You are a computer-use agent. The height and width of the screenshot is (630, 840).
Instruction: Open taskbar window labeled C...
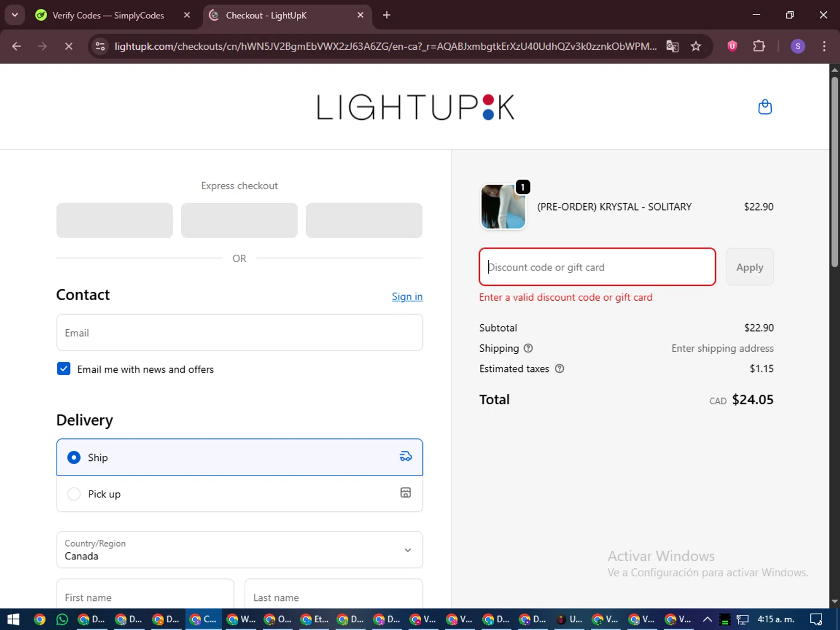pos(203,619)
